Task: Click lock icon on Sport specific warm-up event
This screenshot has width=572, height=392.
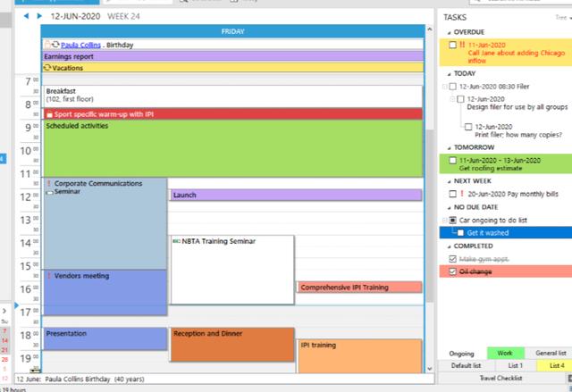Action: click(49, 115)
